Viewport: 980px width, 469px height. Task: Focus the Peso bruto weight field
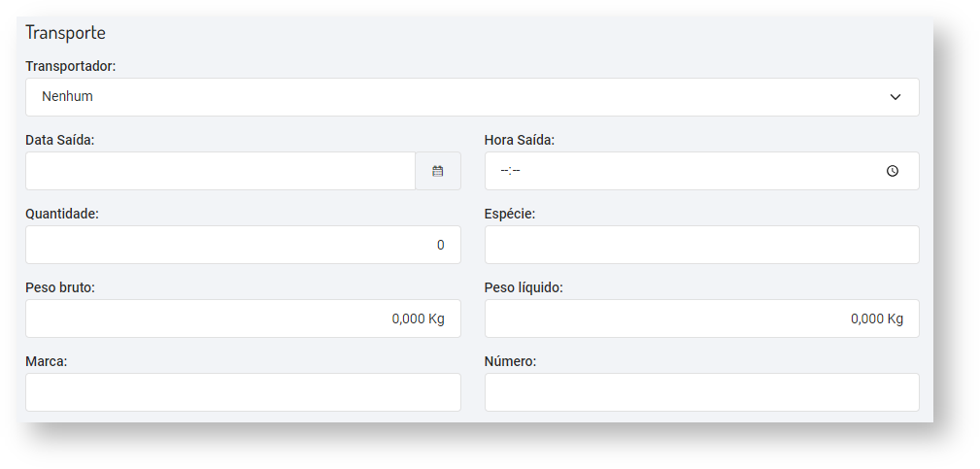pos(243,318)
